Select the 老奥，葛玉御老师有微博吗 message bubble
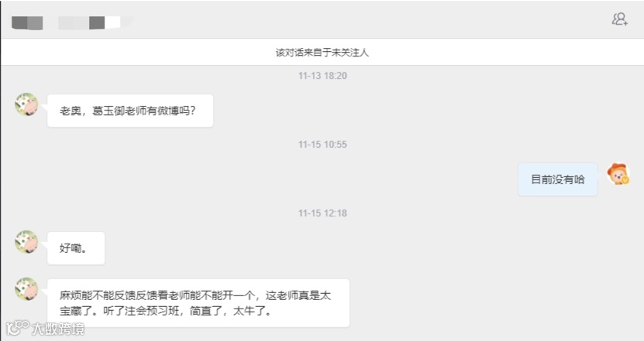Image resolution: width=644 pixels, height=341 pixels. click(x=130, y=111)
